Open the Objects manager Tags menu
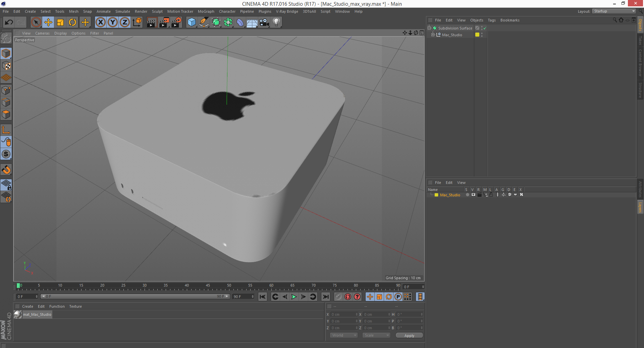Screen dimensions: 644x348 [492, 20]
